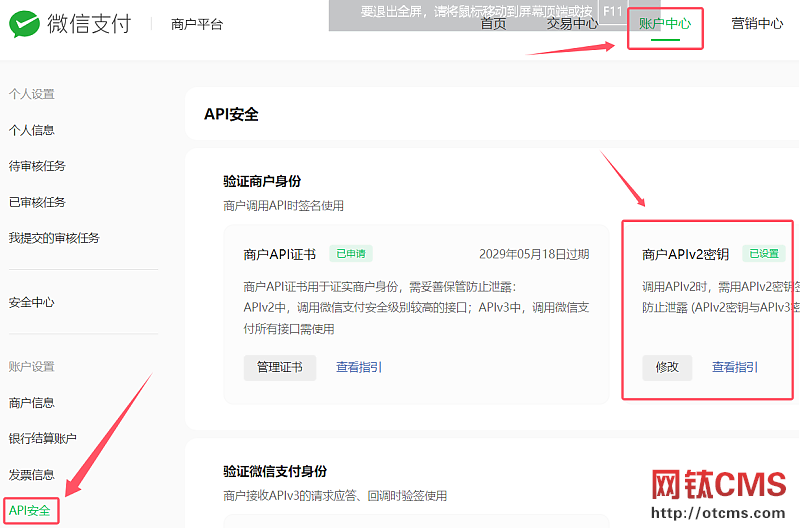
Task: Open the 营销中心 tab
Action: (757, 23)
